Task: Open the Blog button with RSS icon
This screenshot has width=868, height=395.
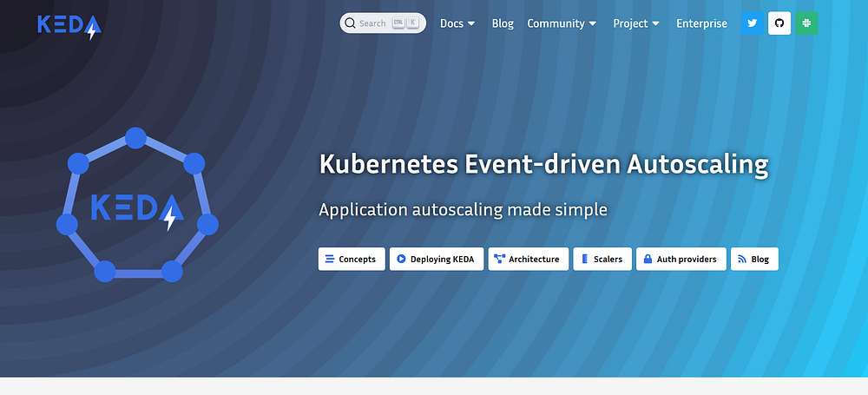Action: tap(754, 259)
